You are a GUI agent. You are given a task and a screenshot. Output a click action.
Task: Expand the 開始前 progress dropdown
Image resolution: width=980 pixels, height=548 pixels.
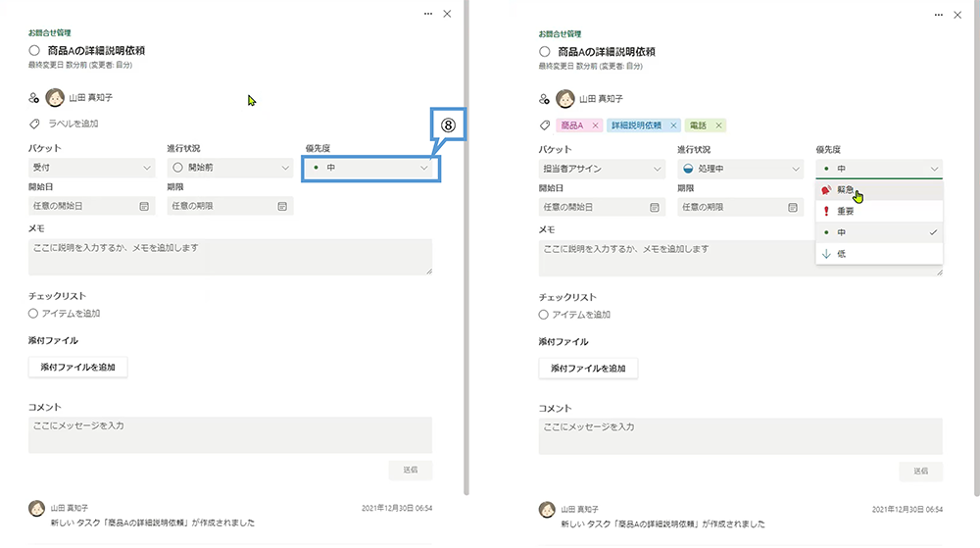230,168
